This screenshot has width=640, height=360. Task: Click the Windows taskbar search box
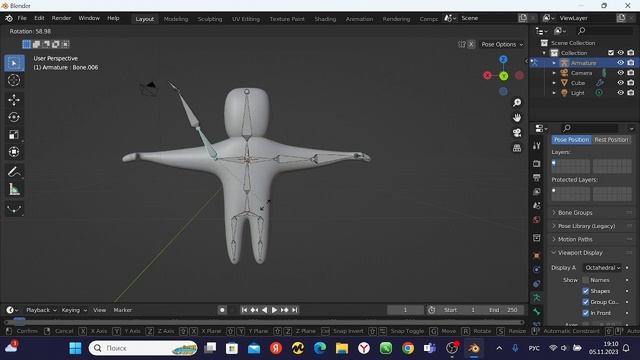pos(143,348)
